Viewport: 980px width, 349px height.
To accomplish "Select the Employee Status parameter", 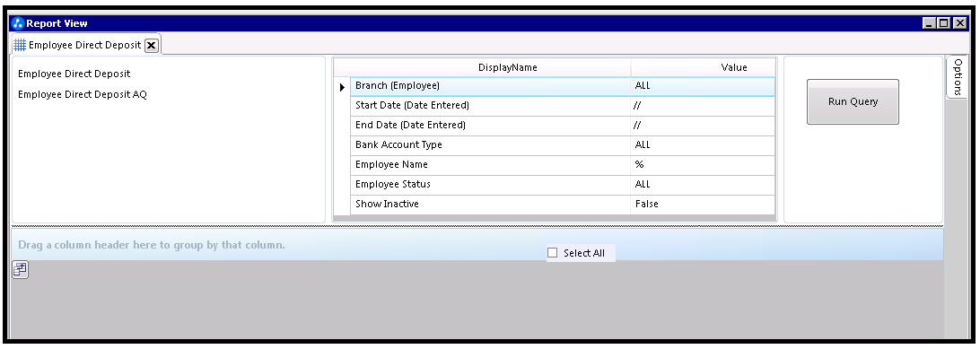I will point(491,185).
